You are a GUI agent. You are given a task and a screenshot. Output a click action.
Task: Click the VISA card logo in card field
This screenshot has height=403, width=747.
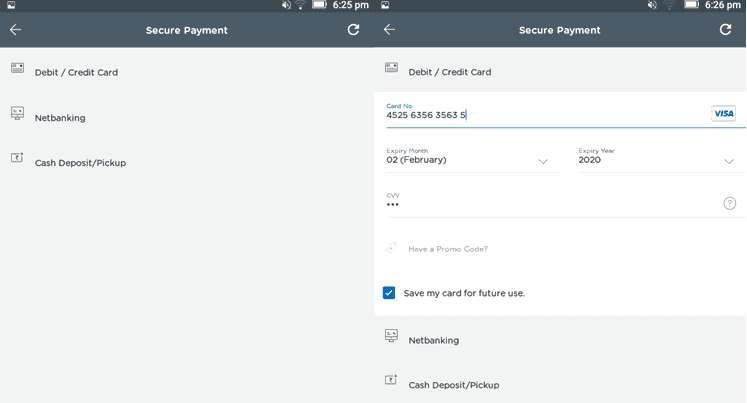[x=723, y=113]
